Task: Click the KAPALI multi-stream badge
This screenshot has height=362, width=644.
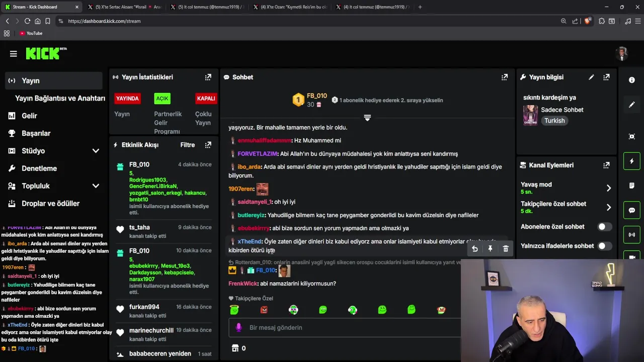Action: (x=206, y=98)
